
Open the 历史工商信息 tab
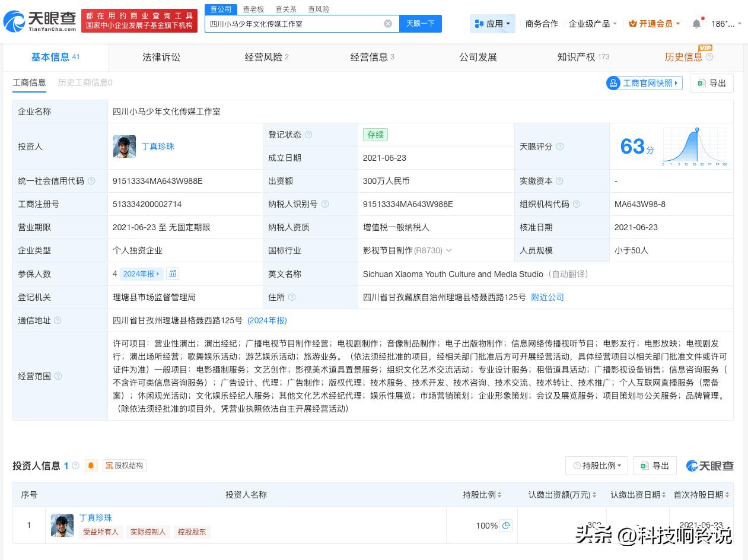click(x=85, y=83)
